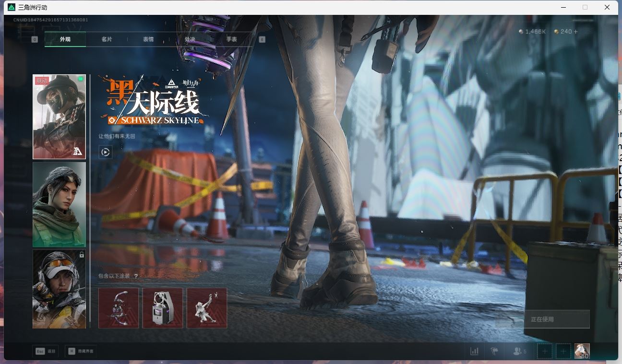Open the friends list icon
This screenshot has height=364, width=622.
519,352
